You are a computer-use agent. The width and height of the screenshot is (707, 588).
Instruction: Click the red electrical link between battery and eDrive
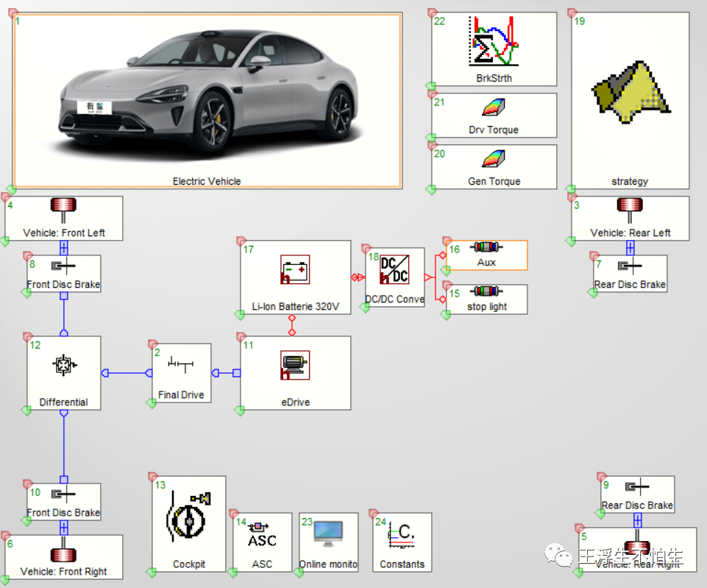pyautogui.click(x=292, y=325)
